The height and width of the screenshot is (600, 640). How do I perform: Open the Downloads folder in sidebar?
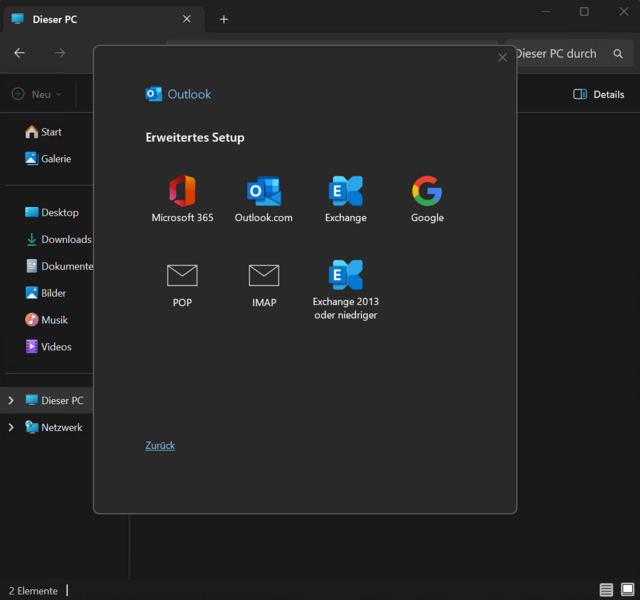click(58, 240)
